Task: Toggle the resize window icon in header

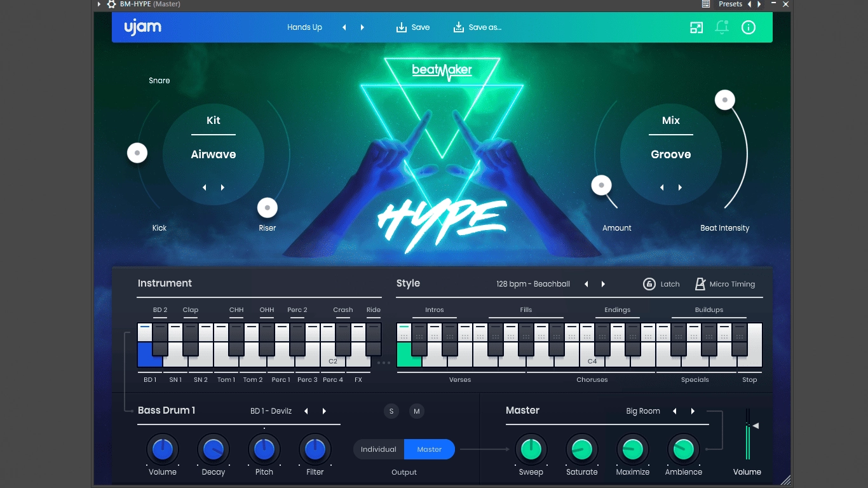Action: tap(697, 27)
